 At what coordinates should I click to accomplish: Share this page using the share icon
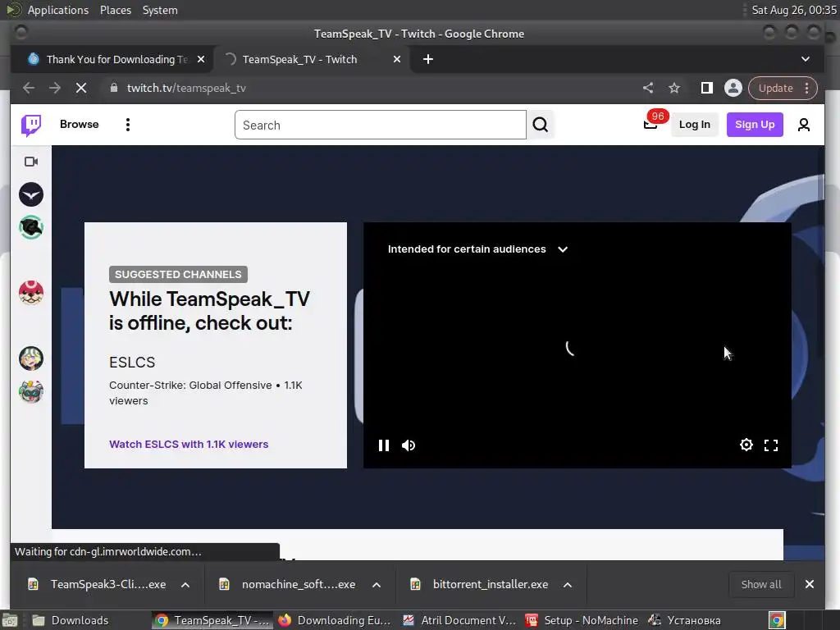click(x=648, y=88)
